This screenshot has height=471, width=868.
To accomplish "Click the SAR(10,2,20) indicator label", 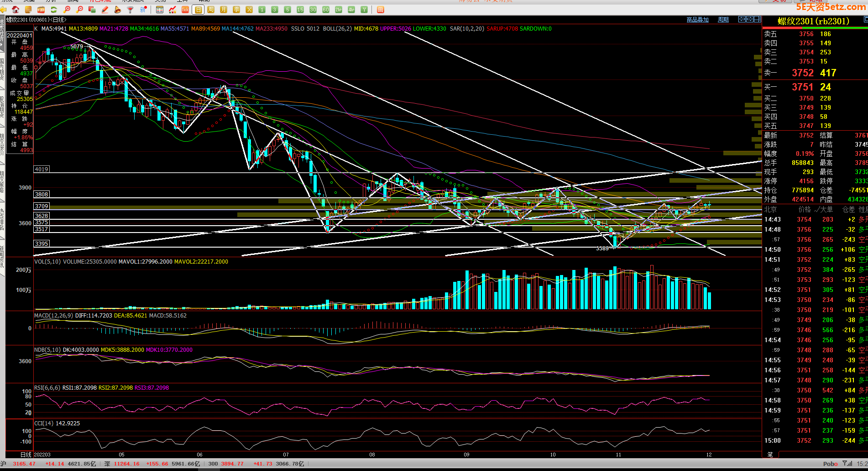I will (x=467, y=29).
